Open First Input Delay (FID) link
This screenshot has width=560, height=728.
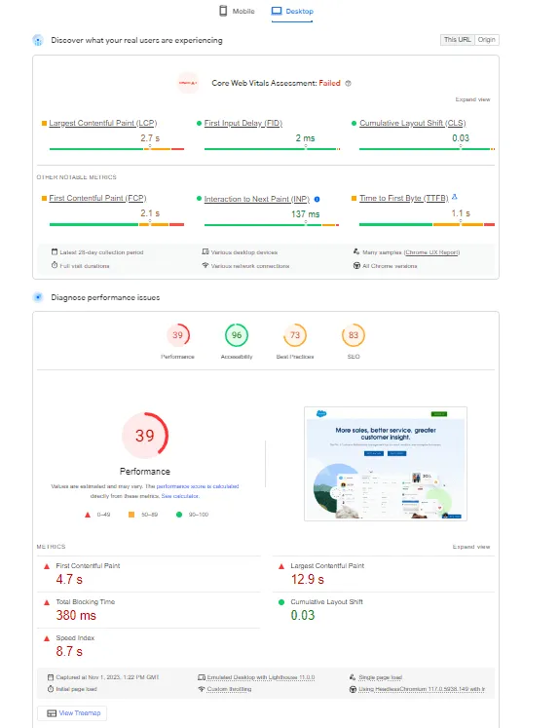click(243, 123)
